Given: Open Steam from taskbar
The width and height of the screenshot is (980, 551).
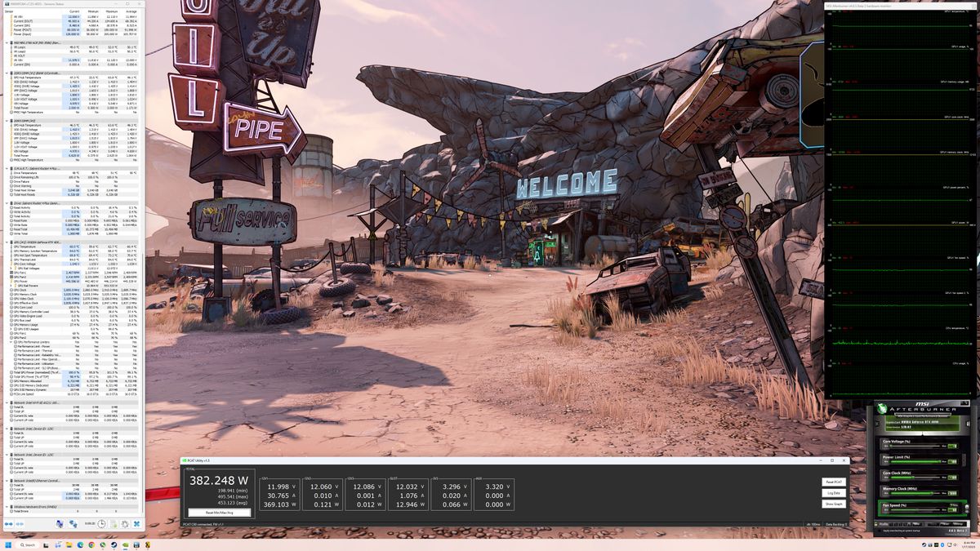Looking at the screenshot, I should [114, 545].
